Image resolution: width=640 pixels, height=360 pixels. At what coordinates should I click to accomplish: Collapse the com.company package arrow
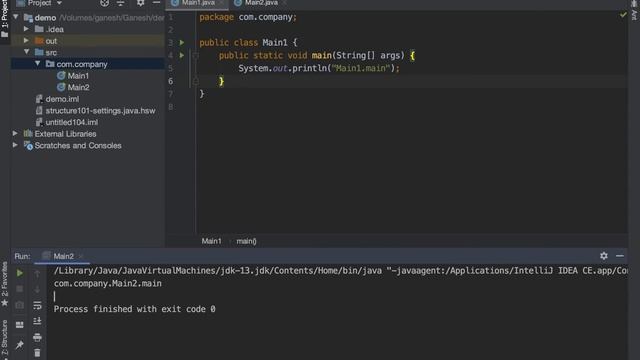(x=38, y=64)
